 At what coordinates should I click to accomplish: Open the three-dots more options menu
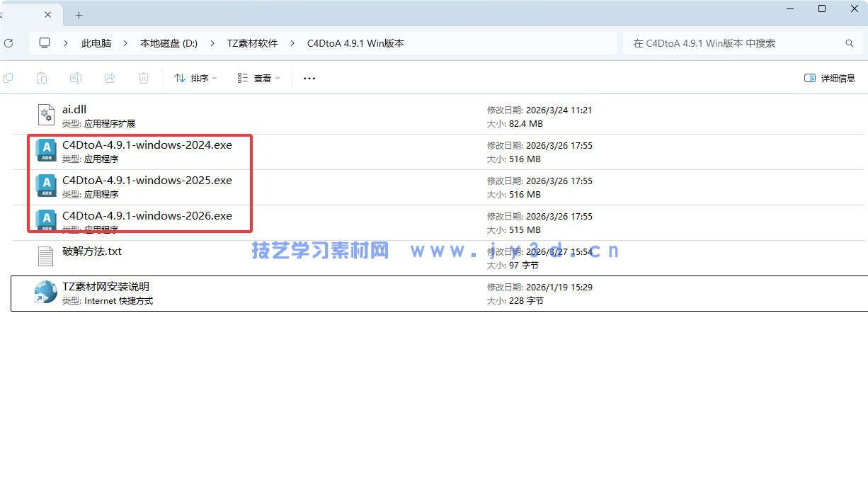tap(309, 79)
